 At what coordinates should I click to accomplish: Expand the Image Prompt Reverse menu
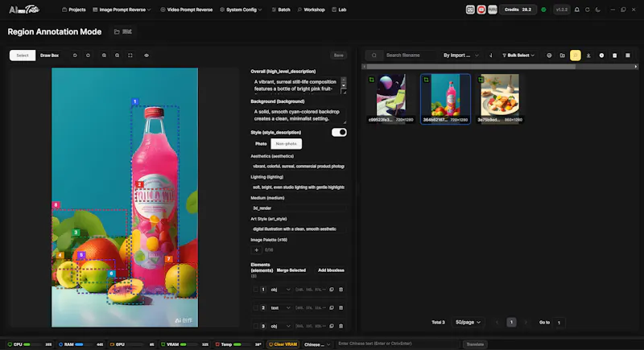122,10
